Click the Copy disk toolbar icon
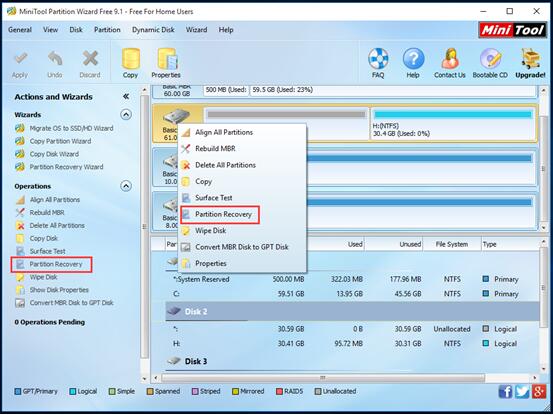The width and height of the screenshot is (553, 415). 130,64
